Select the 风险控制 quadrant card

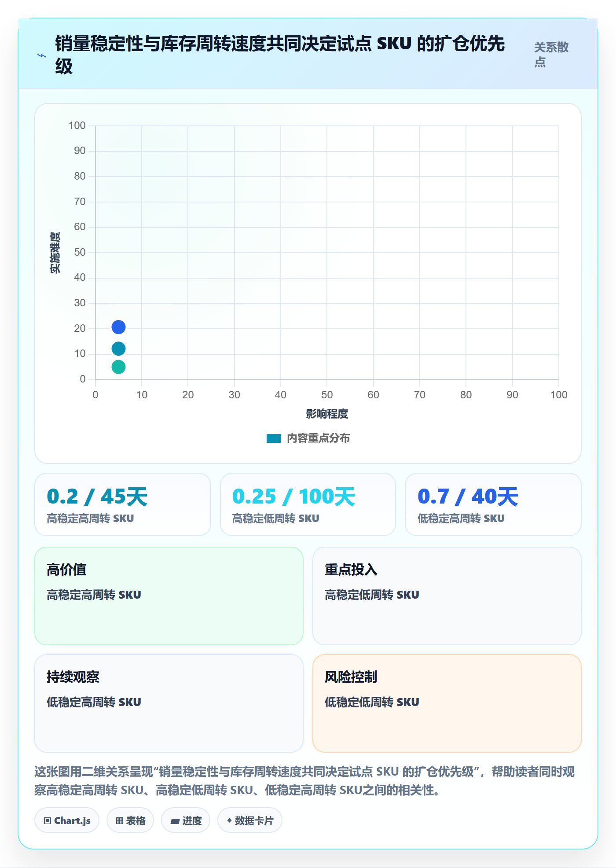(x=447, y=703)
